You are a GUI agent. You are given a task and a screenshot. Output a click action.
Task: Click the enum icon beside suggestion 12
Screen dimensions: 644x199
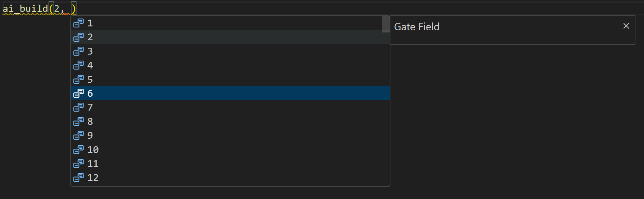pos(79,178)
